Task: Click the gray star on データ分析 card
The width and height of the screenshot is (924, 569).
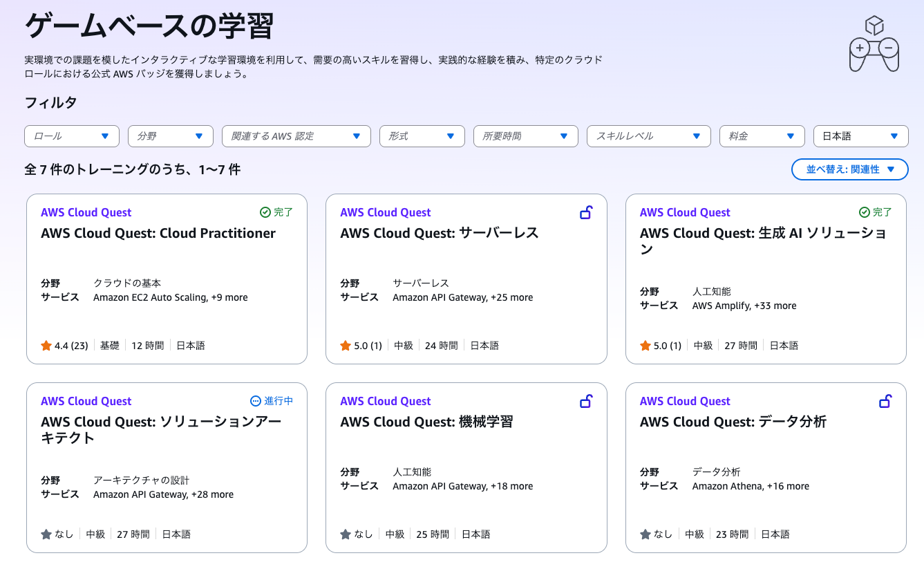Action: point(645,534)
